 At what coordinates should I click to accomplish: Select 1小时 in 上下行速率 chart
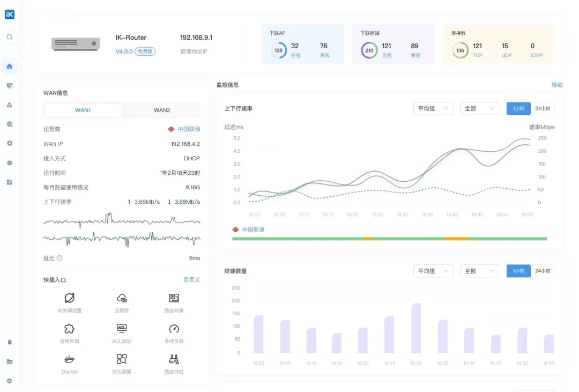(518, 109)
